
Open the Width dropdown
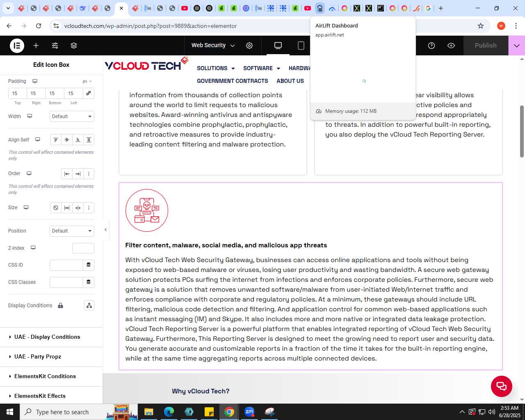72,116
